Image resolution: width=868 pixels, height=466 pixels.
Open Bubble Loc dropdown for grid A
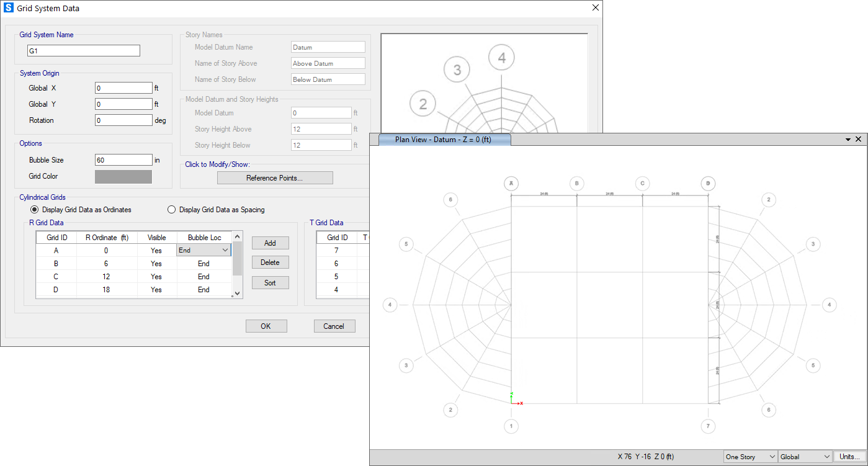click(x=225, y=250)
